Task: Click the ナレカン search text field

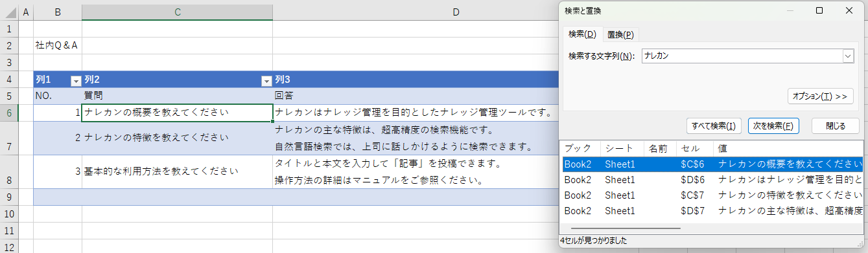Action: 742,56
